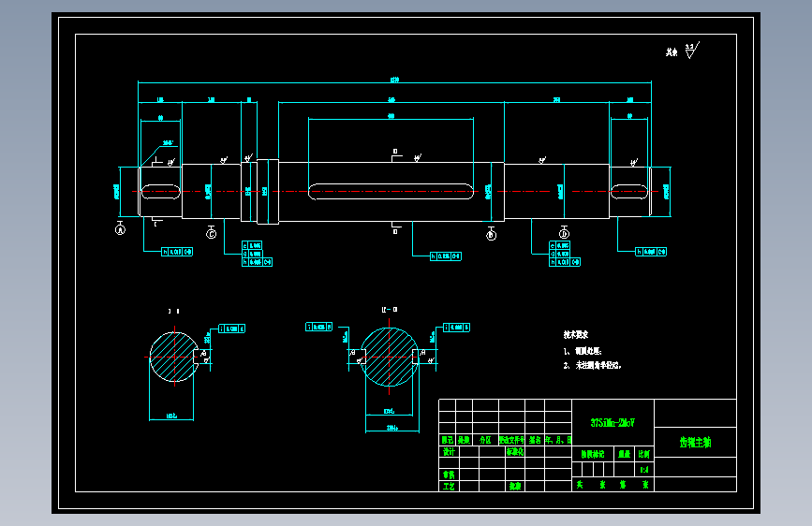Click the chamfer callout text near left end

(x=169, y=142)
